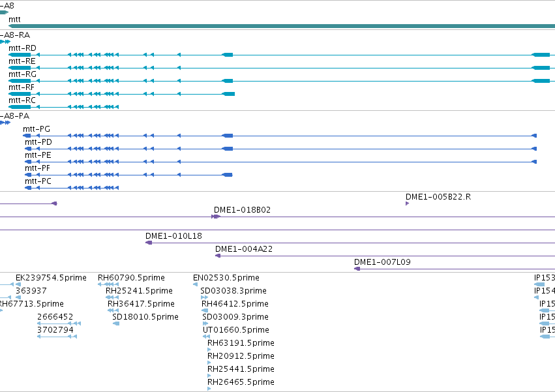Image resolution: width=555 pixels, height=392 pixels.
Task: Select the RH67713.5prime EST label
Action: tap(31, 304)
